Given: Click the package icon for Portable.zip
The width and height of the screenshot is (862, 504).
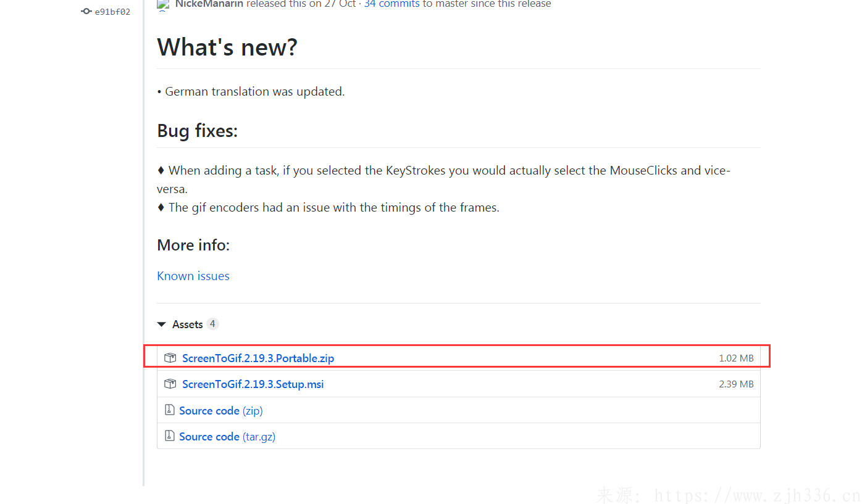Looking at the screenshot, I should 170,358.
